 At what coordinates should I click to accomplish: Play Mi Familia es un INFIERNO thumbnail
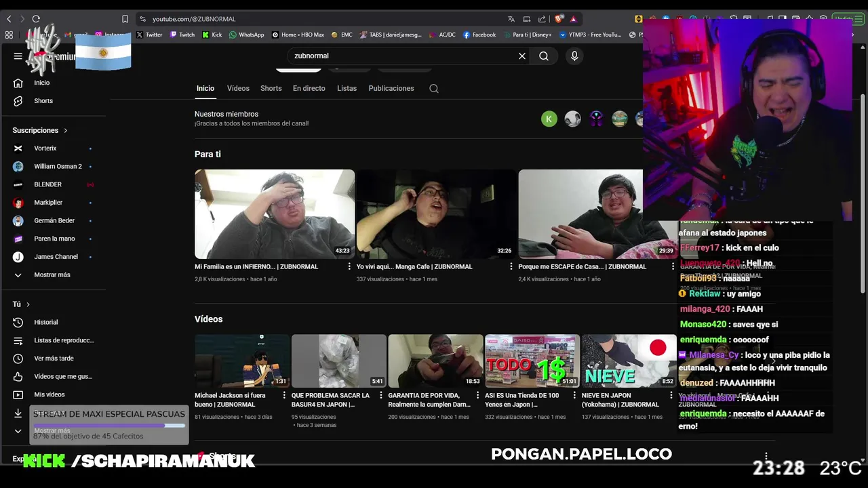[x=275, y=214]
